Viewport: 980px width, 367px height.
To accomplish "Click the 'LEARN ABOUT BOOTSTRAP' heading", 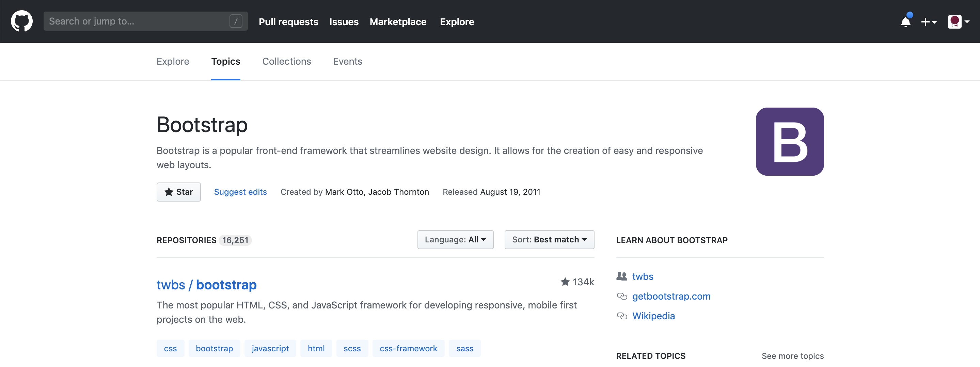I will pos(671,240).
